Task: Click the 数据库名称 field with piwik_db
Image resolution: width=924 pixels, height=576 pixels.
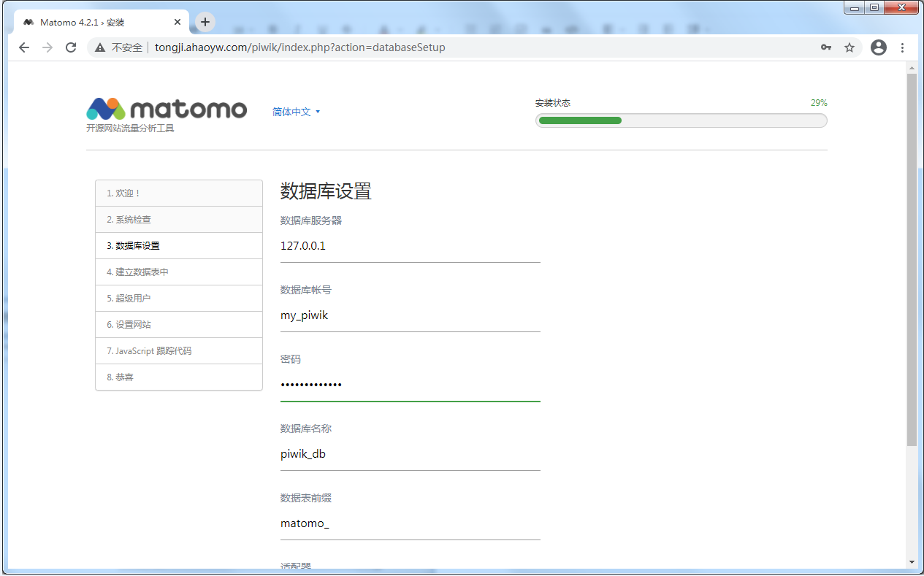Action: (411, 454)
